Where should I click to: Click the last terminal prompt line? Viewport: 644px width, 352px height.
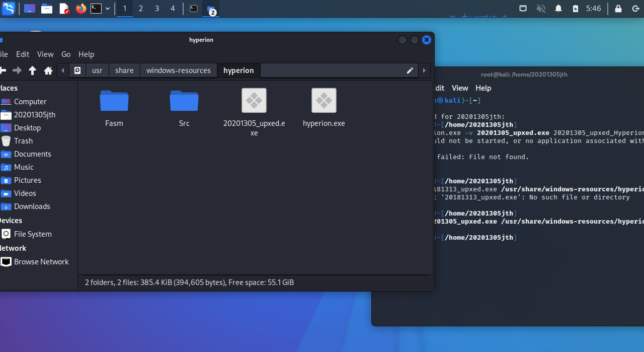pos(475,238)
